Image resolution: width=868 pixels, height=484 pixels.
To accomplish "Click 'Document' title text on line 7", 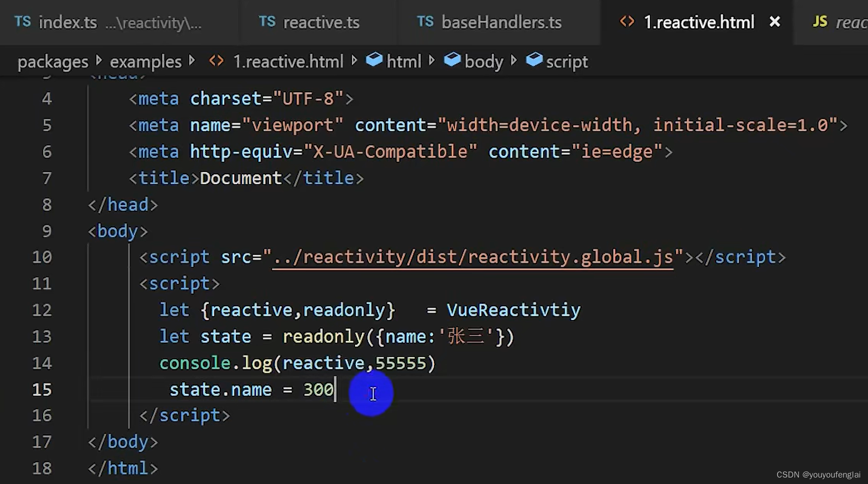I will pyautogui.click(x=241, y=178).
